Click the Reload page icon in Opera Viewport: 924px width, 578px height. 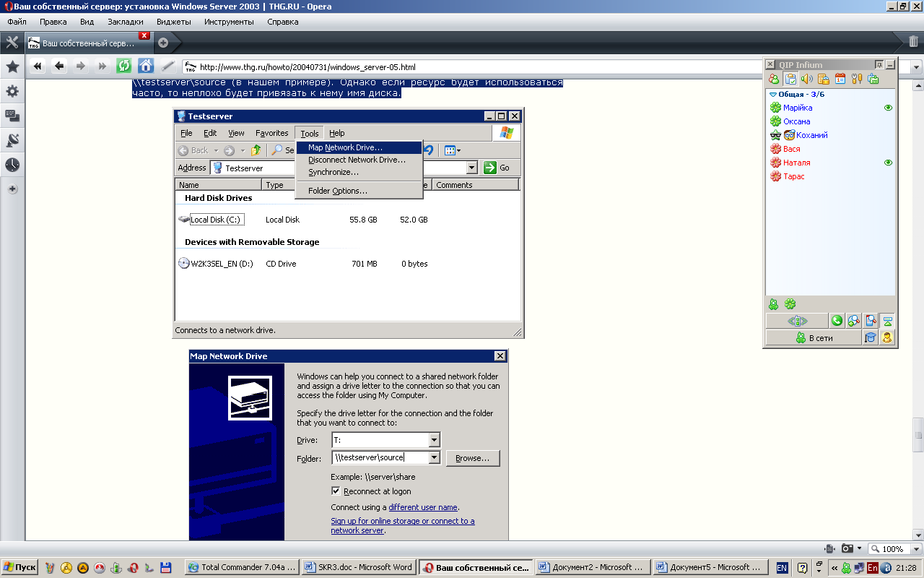coord(124,66)
